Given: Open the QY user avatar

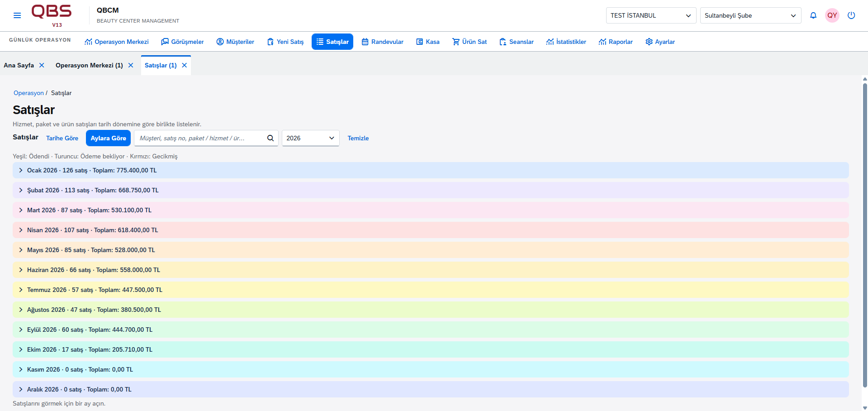Looking at the screenshot, I should point(832,15).
